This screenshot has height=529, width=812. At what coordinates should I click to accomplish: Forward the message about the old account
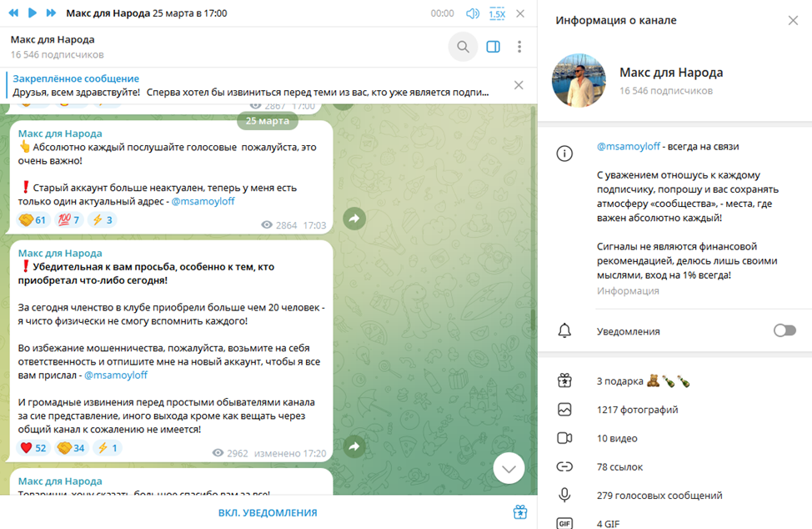point(353,219)
